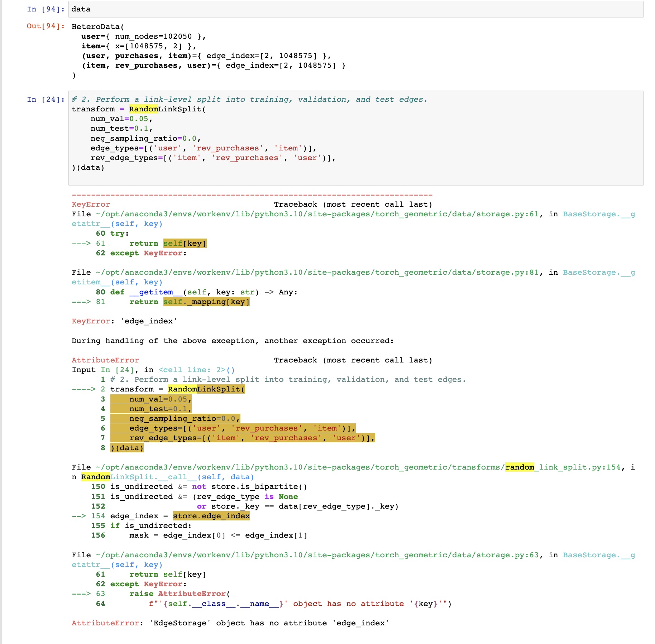Click line 156 'mask = edge_index[0] <= edge_index[1]'
The width and height of the screenshot is (655, 644).
click(x=218, y=535)
